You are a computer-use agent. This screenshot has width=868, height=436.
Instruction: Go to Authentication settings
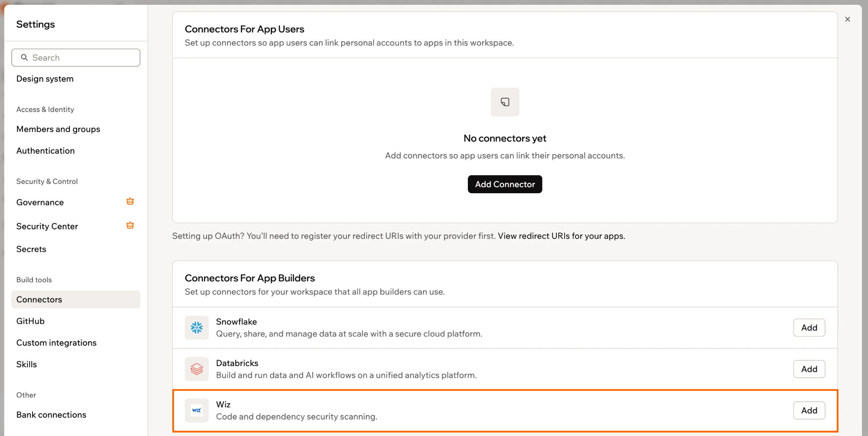46,151
